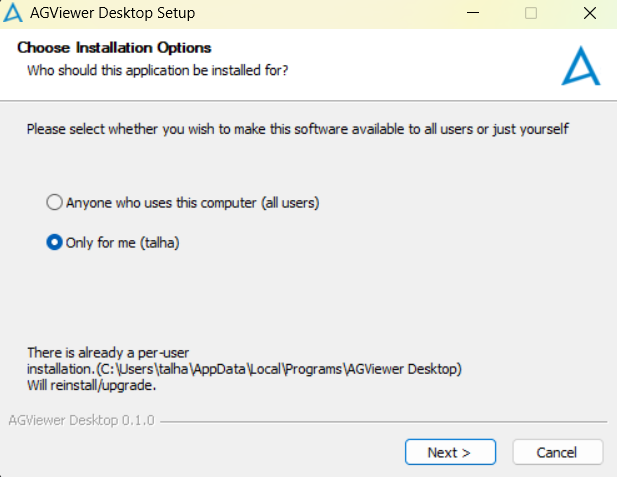Select the "Only for me (talha)" radio button
Screen dimensions: 617x477
click(54, 242)
